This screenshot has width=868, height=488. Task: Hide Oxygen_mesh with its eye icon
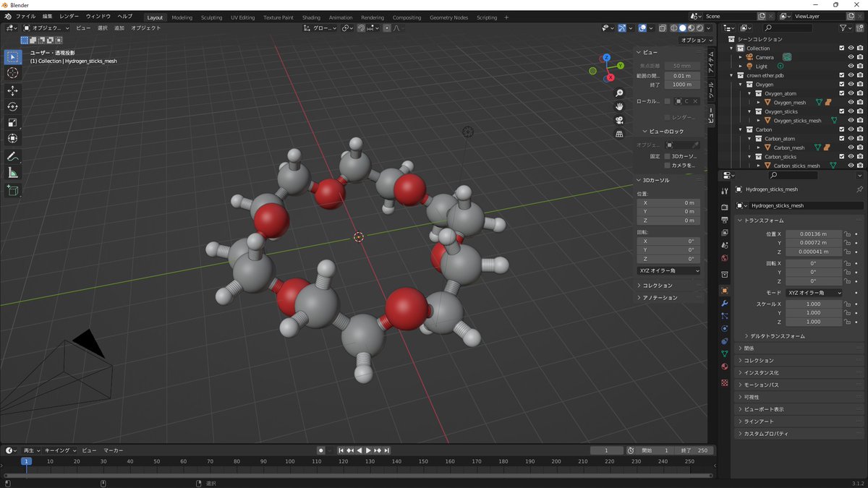pos(851,103)
